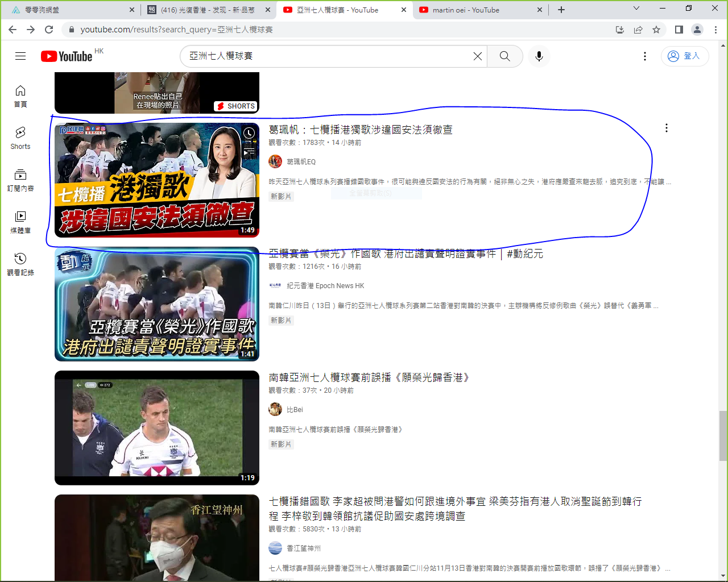
Task: Click the 登入 sign-in button
Action: click(685, 56)
